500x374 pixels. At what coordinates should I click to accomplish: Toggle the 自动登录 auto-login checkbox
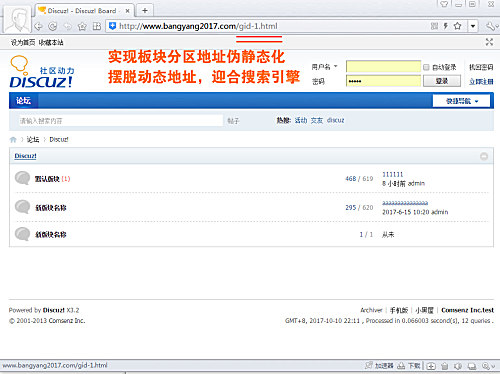(426, 67)
